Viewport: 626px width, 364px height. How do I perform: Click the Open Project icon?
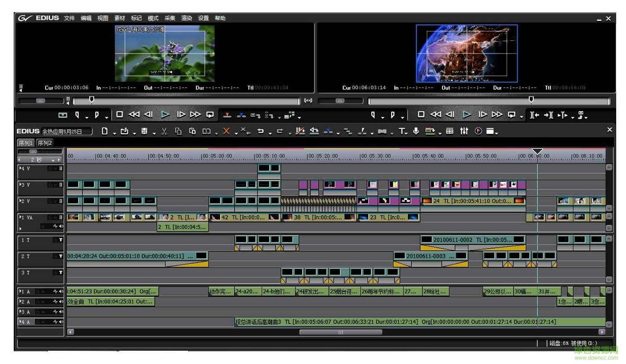point(125,131)
